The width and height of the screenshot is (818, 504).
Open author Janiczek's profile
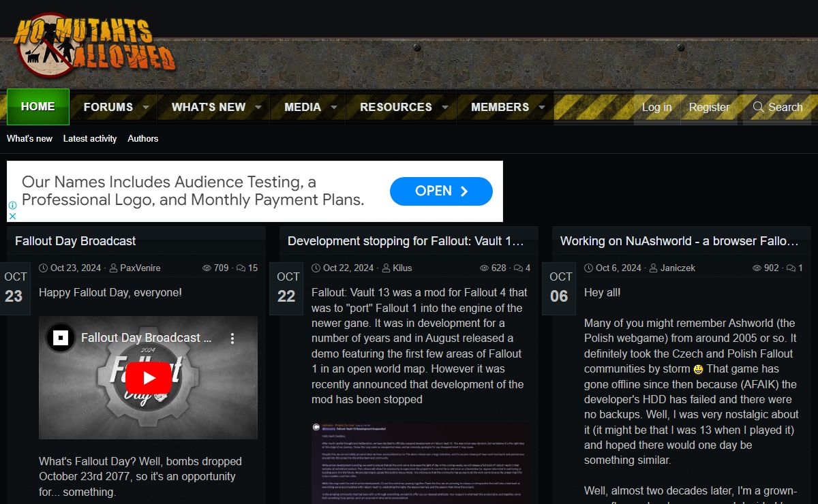coord(678,268)
